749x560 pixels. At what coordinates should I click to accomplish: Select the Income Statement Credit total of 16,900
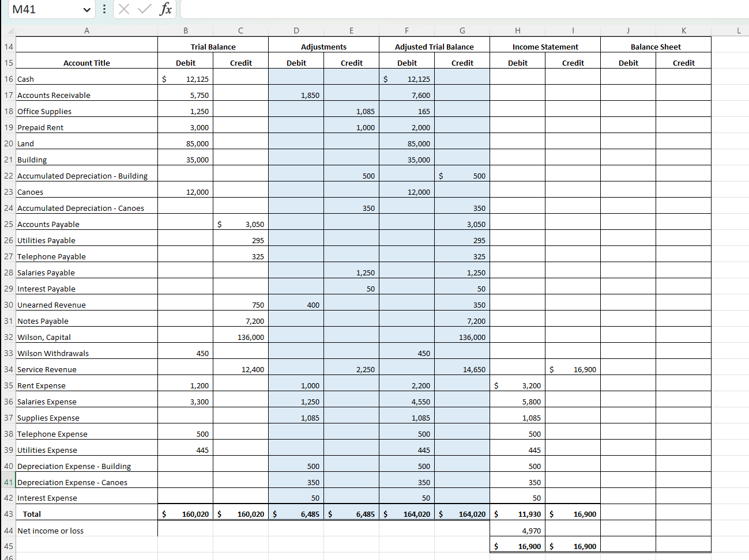coord(573,513)
